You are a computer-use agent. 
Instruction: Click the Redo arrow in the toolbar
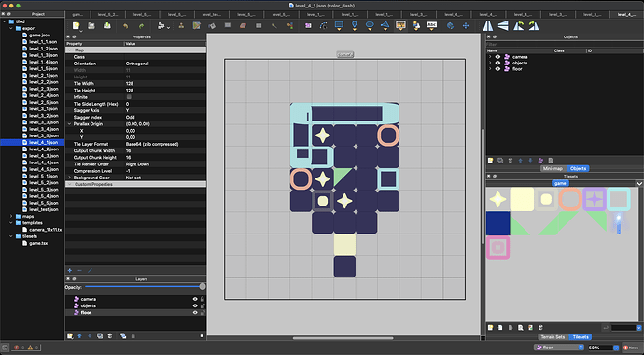coord(141,26)
